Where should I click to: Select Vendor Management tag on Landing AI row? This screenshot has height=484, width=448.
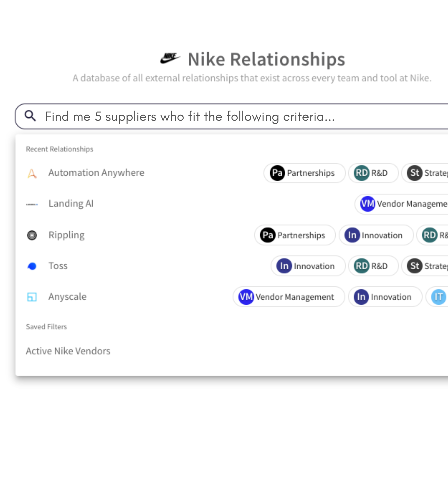point(401,204)
